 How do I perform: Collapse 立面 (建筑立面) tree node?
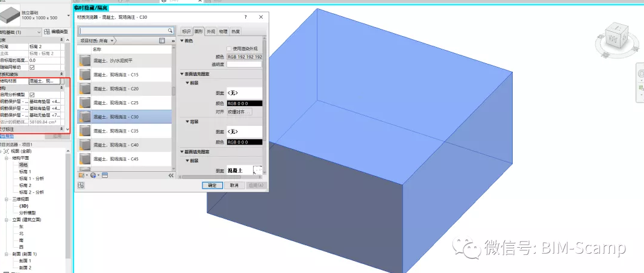tap(7, 219)
